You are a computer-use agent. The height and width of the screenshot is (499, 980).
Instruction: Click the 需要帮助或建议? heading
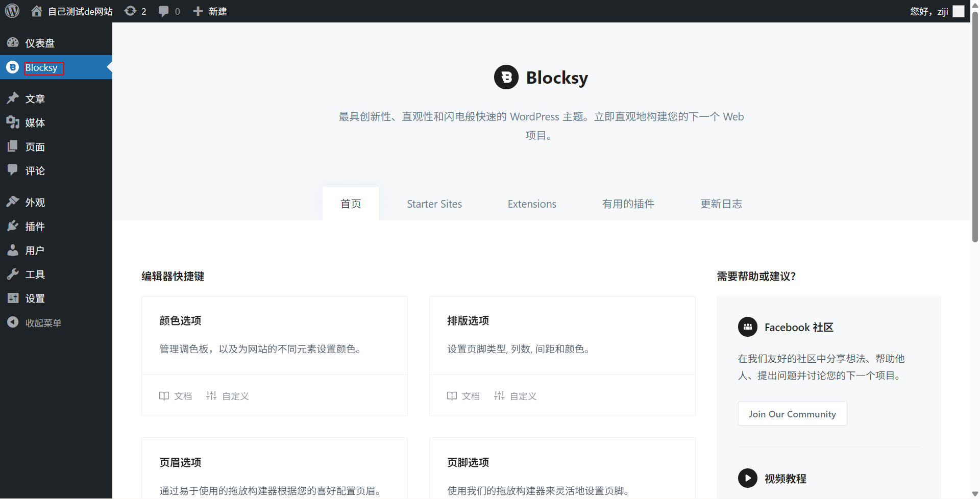[756, 276]
